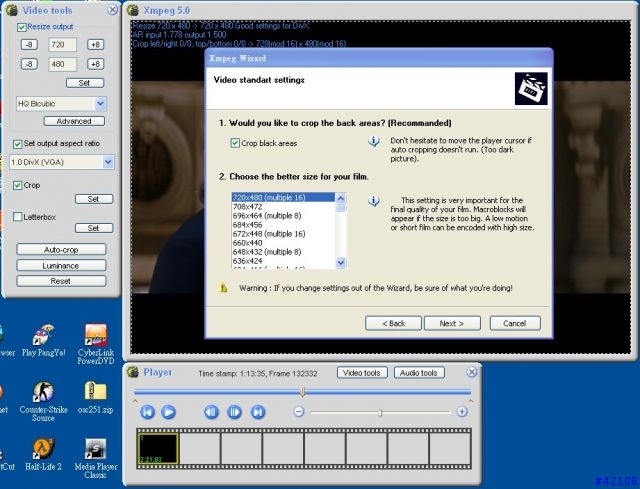Image resolution: width=640 pixels, height=489 pixels.
Task: Click the Xmpeg 5.0 title bar icon
Action: pos(133,10)
